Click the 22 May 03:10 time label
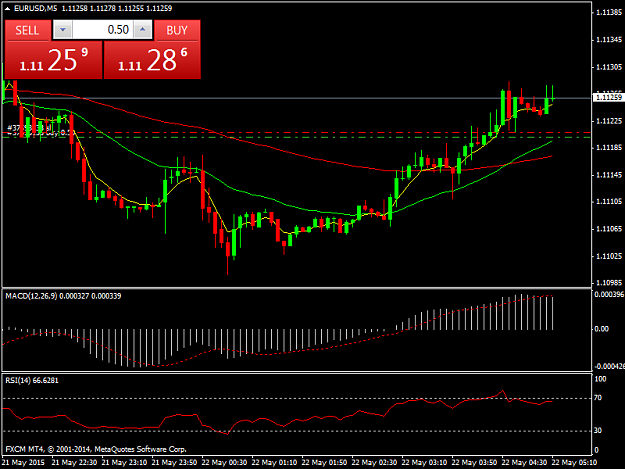 coord(424,462)
